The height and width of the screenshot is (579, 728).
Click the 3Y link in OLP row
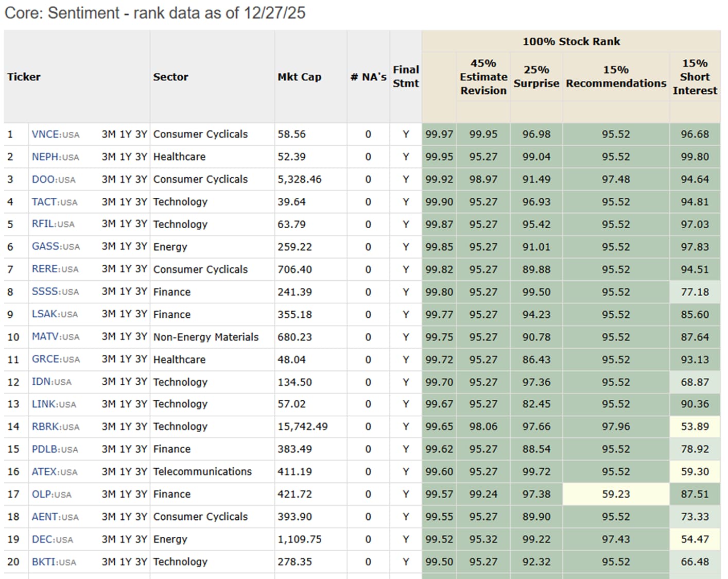click(141, 495)
